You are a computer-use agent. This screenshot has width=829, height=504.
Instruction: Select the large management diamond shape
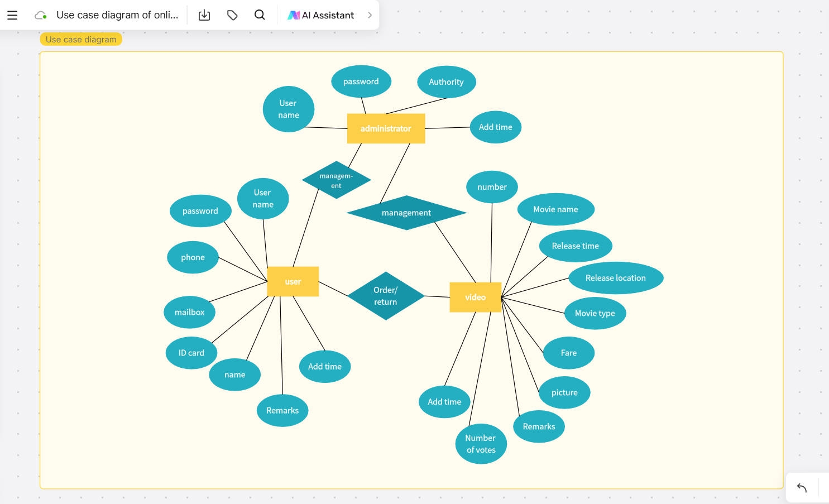[x=406, y=213]
